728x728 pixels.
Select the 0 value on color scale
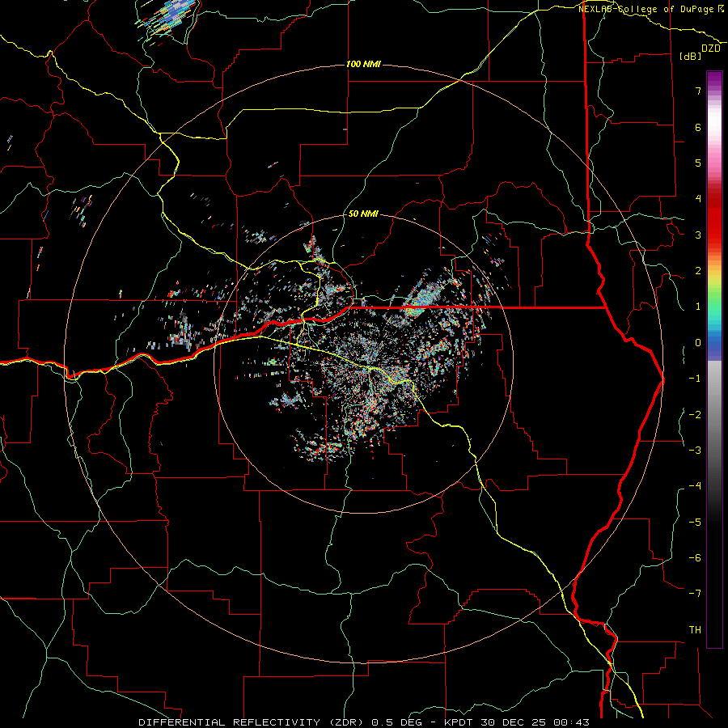pos(698,343)
